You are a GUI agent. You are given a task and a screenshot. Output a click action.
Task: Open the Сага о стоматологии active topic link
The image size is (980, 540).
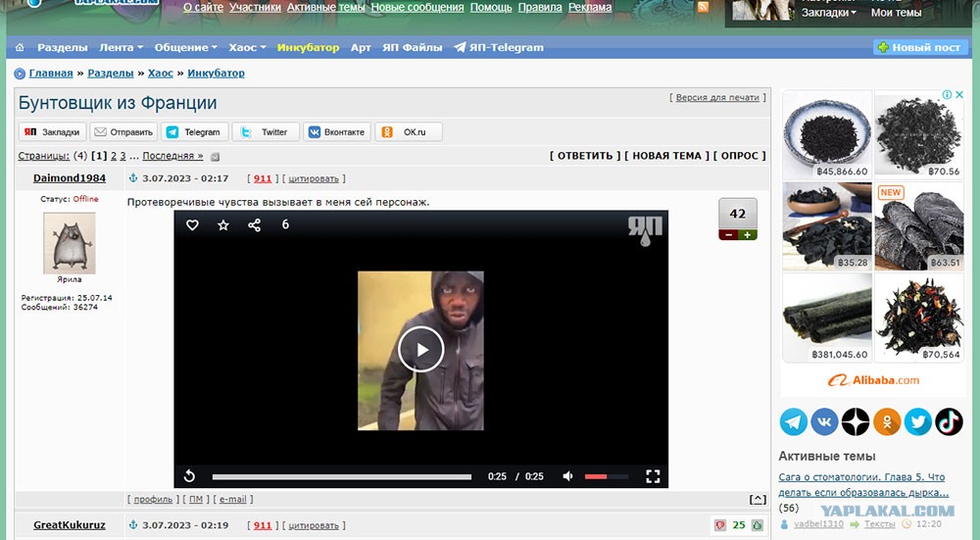(x=862, y=484)
